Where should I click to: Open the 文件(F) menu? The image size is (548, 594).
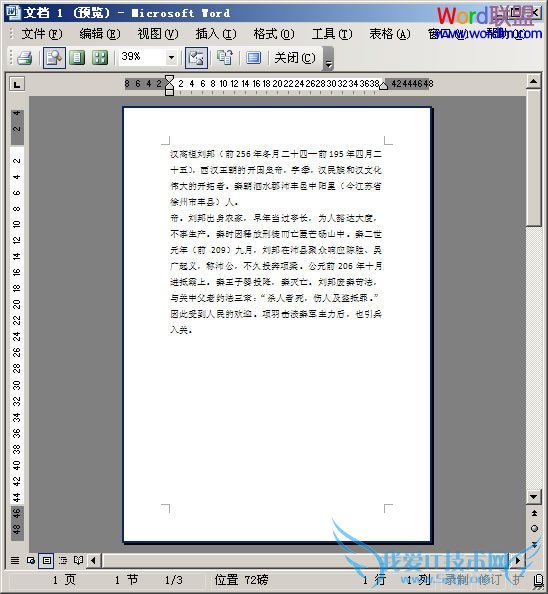41,34
